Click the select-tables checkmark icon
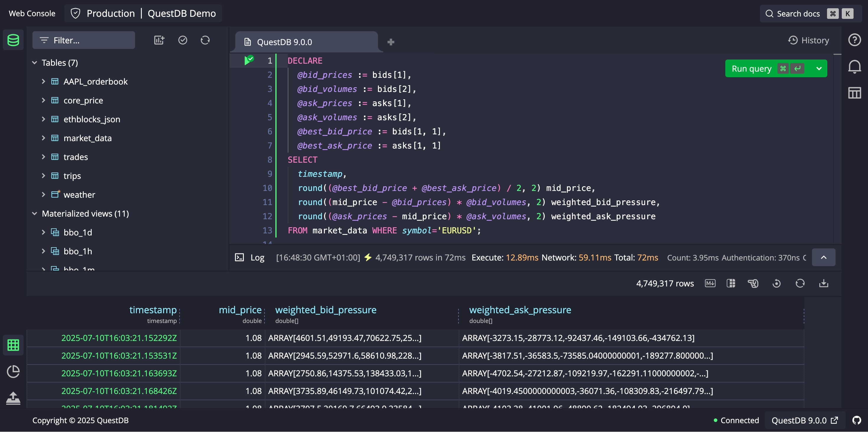This screenshot has width=868, height=432. [x=183, y=40]
